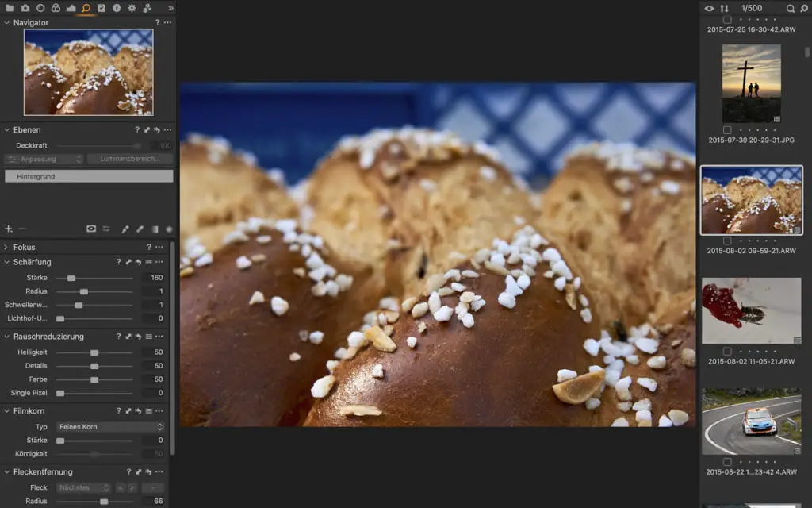Switch to the Capture camera tool tab

click(25, 8)
